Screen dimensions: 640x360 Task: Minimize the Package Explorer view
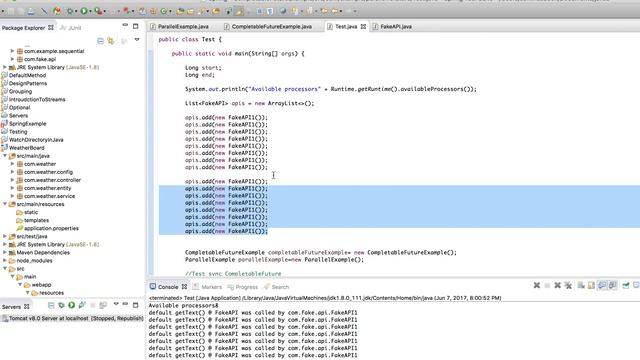[125, 26]
